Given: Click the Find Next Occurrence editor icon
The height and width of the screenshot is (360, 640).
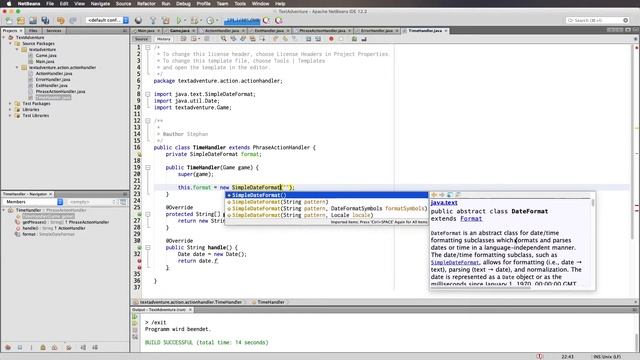Looking at the screenshot, I should tap(243, 39).
